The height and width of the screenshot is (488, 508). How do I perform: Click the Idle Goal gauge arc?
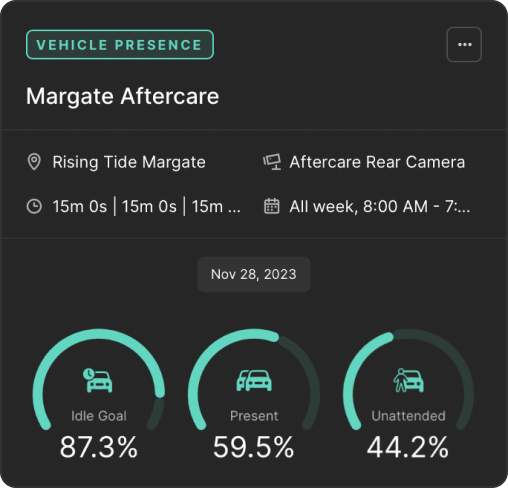(x=99, y=334)
